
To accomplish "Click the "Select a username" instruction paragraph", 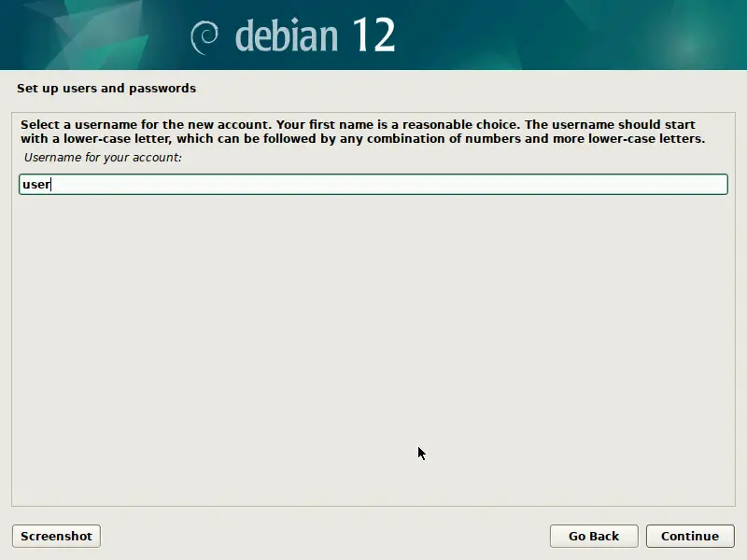I will pyautogui.click(x=362, y=132).
